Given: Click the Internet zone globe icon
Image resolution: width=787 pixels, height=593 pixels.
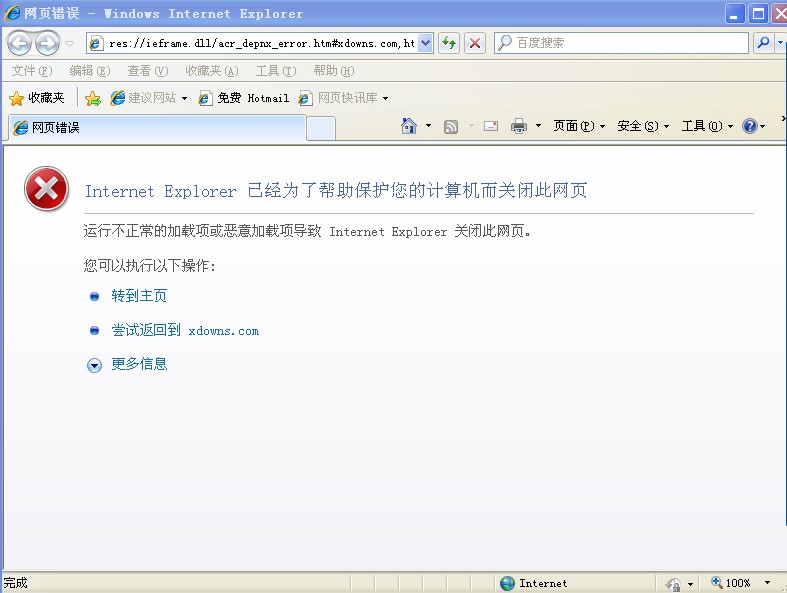Looking at the screenshot, I should pyautogui.click(x=507, y=583).
